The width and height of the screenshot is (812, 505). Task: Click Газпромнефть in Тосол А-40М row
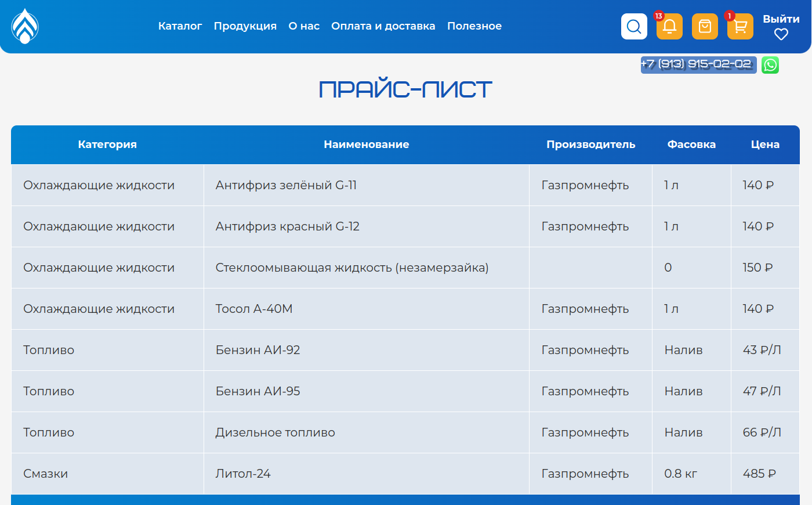pyautogui.click(x=591, y=309)
